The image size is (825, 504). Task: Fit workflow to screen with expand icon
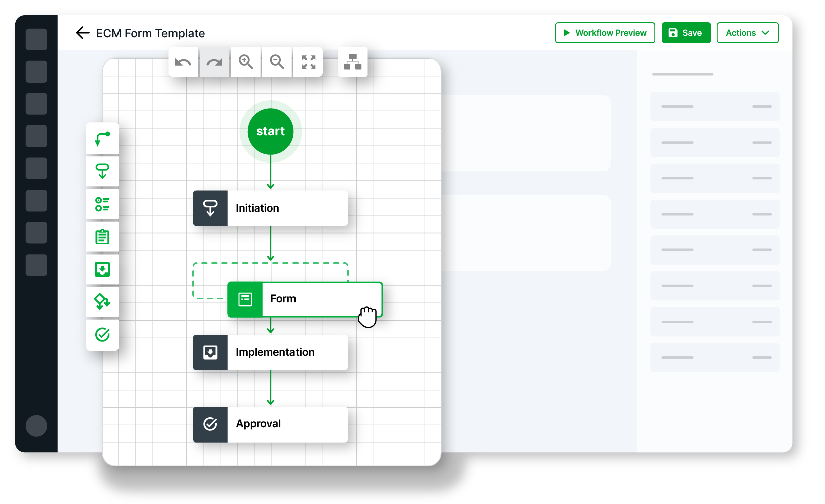[308, 62]
